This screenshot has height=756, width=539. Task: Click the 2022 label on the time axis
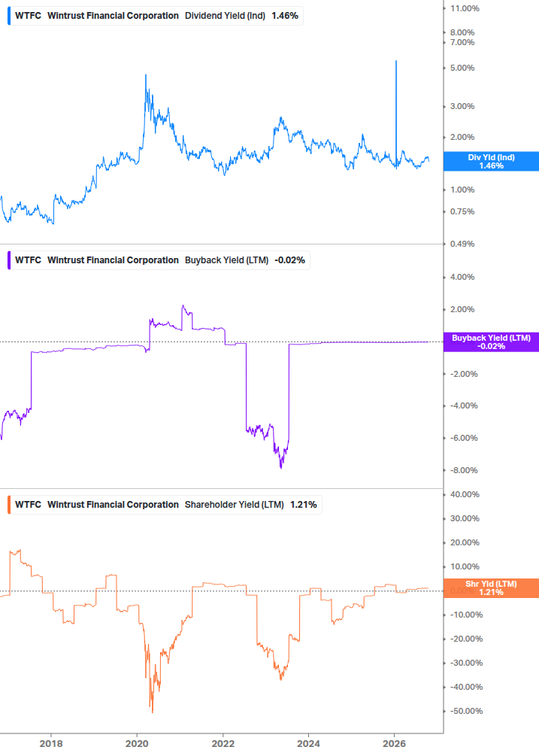(x=223, y=743)
